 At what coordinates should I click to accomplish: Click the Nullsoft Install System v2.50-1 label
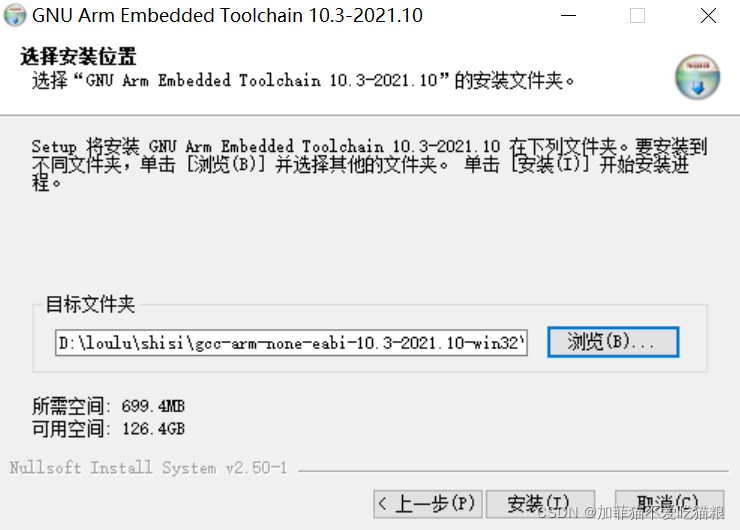coord(148,468)
